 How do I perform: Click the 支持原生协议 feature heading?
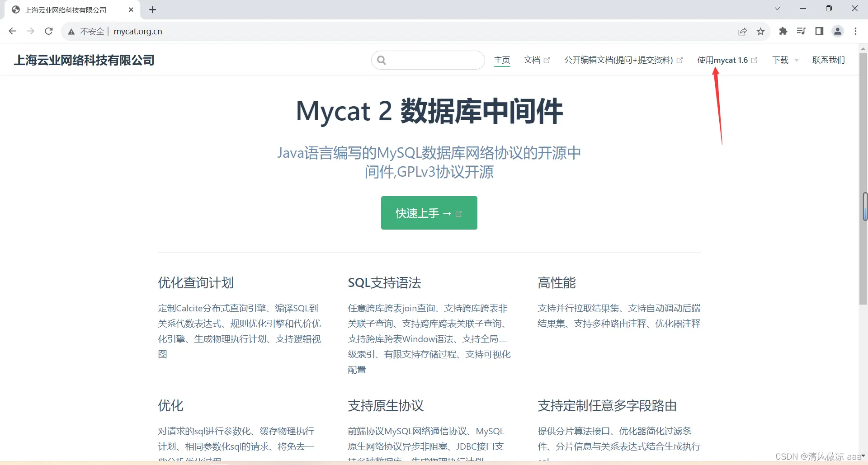[x=386, y=406]
